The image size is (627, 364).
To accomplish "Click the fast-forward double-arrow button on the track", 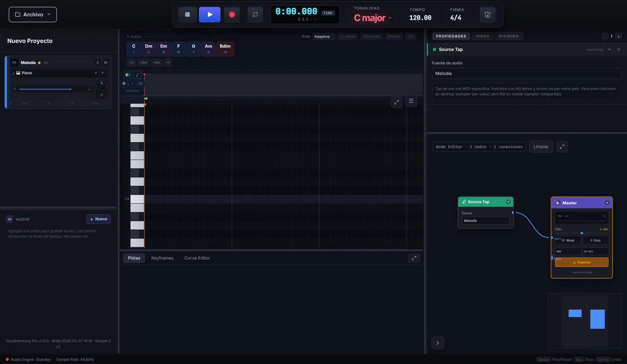I will pos(96,103).
